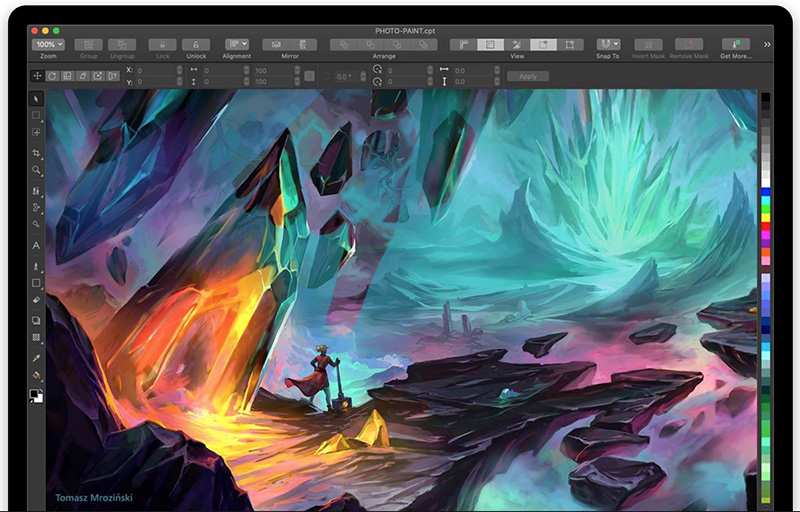Select Rotate mode in property bar

click(52, 76)
